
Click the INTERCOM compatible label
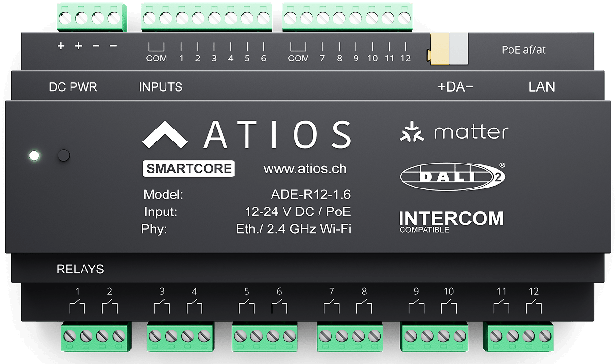pyautogui.click(x=451, y=222)
